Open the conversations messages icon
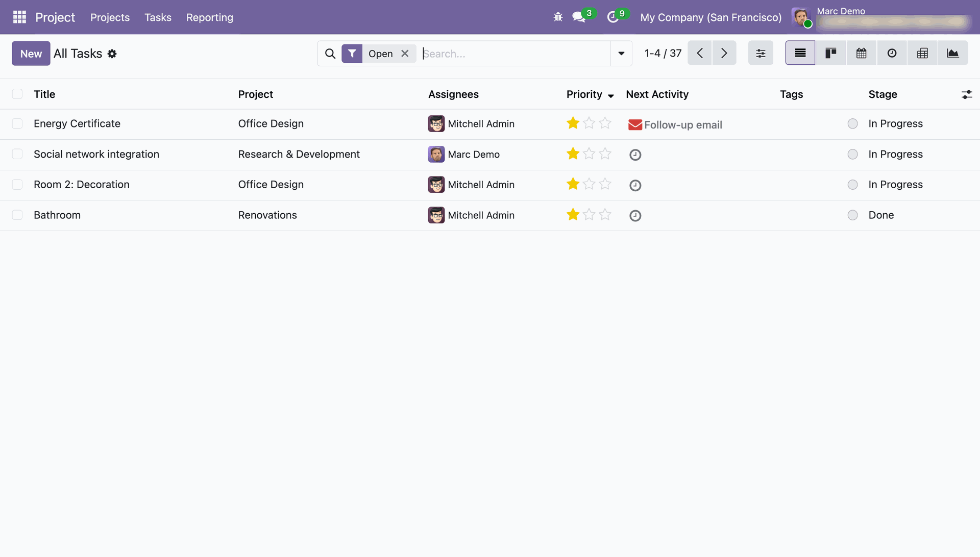 point(578,17)
